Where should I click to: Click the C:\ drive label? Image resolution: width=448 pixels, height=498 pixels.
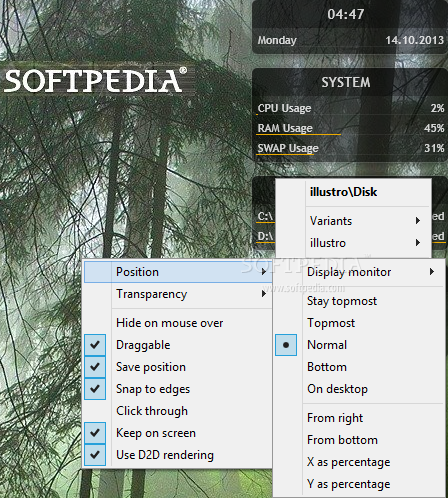[265, 216]
